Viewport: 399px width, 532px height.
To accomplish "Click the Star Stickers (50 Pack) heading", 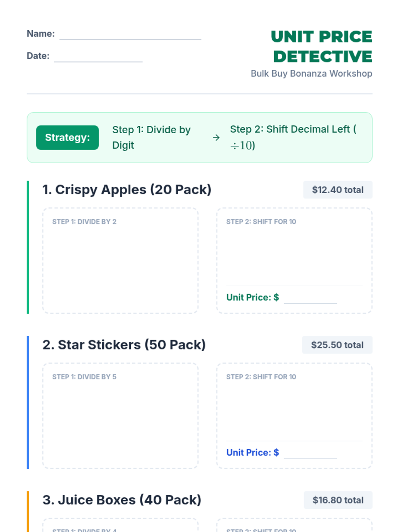I will (124, 345).
